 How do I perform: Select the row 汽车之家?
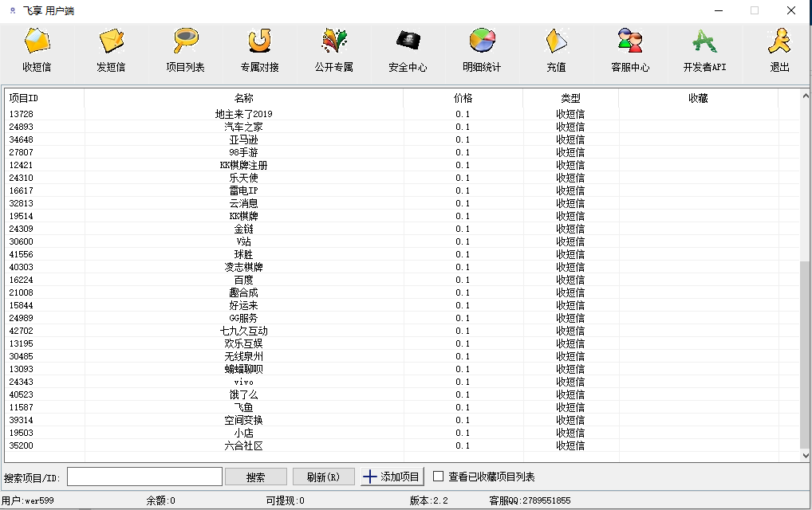[401, 127]
